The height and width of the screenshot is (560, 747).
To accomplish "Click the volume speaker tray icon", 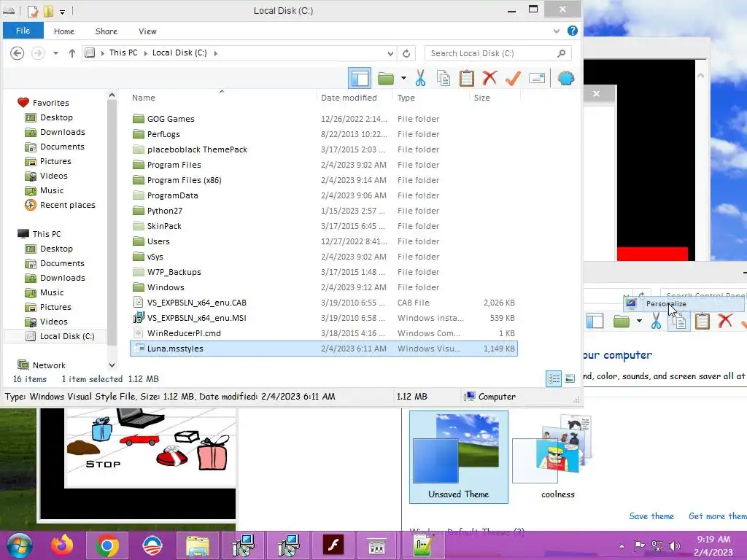I will pyautogui.click(x=674, y=545).
